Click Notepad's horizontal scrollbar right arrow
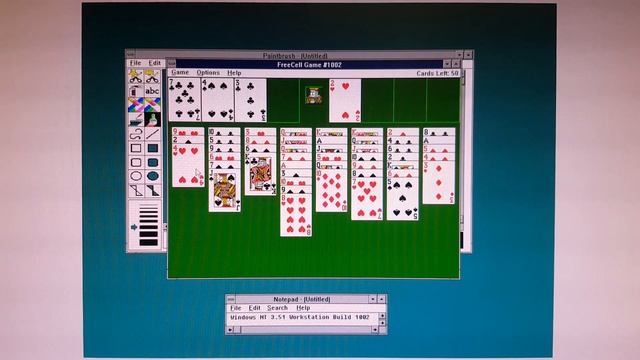This screenshot has height=360, width=640. click(375, 330)
